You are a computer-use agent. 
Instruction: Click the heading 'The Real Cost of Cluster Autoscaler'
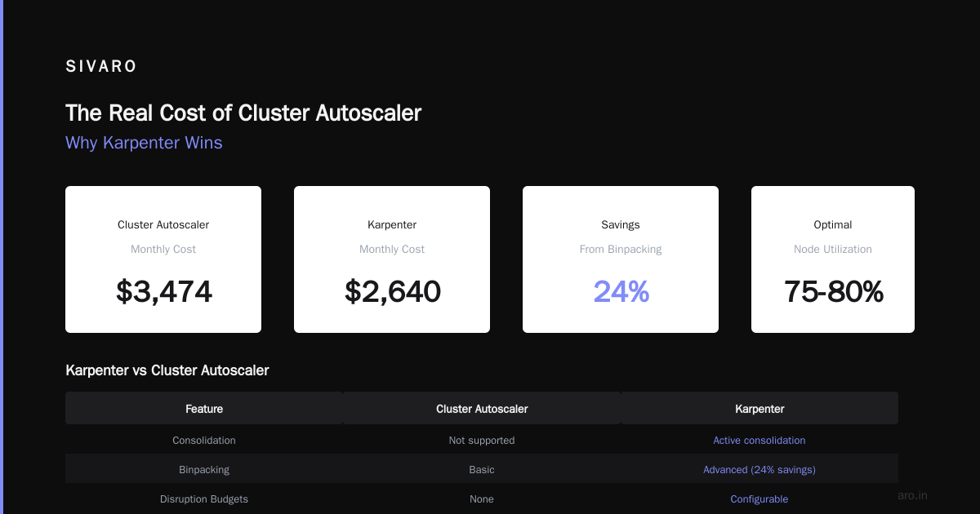click(243, 113)
